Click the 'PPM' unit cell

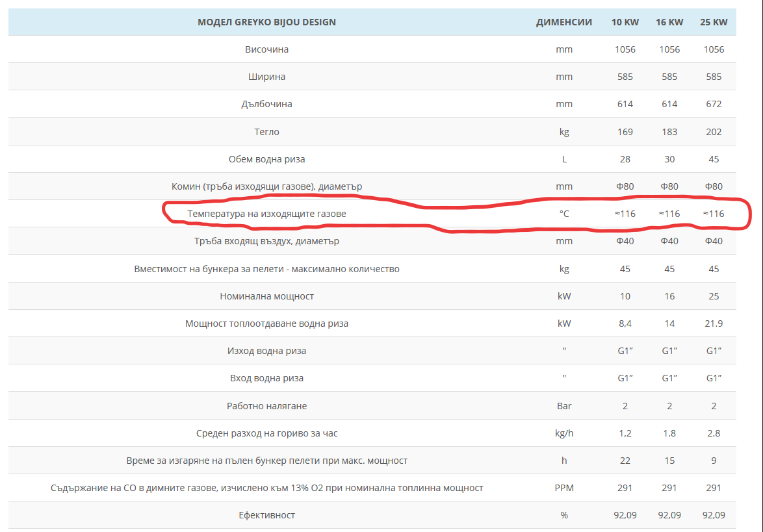(x=564, y=487)
